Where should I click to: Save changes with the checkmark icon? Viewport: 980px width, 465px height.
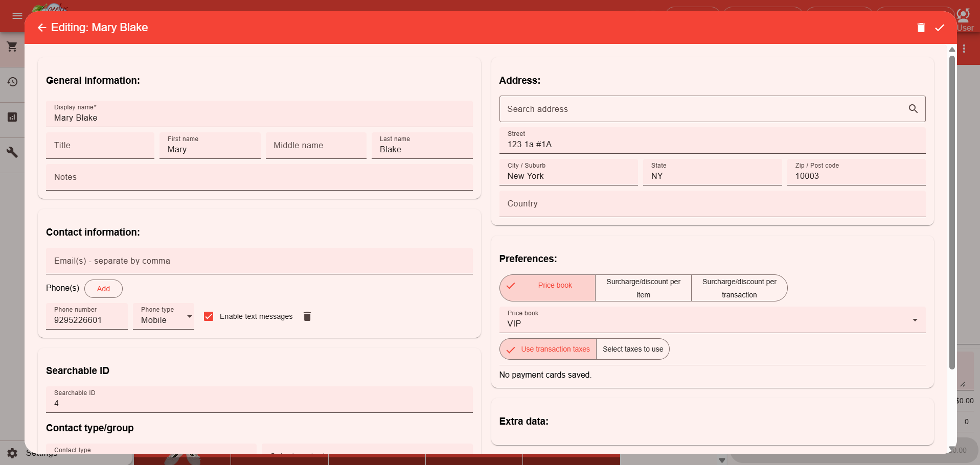click(940, 28)
